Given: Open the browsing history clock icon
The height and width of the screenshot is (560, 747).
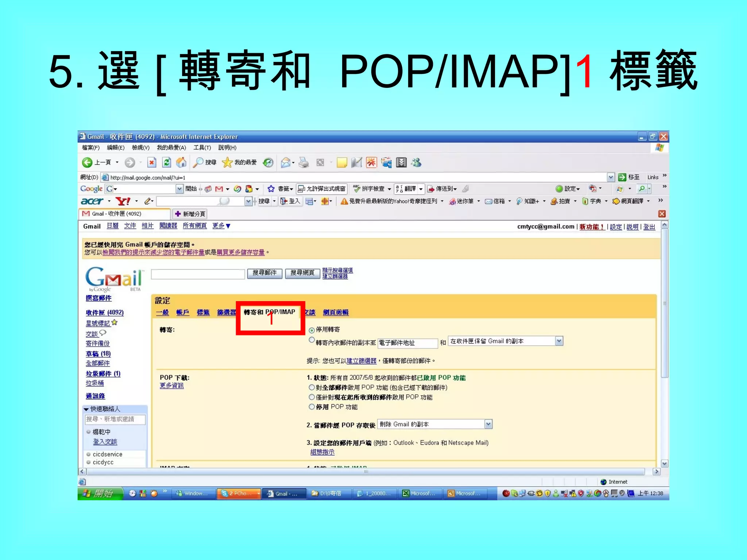Looking at the screenshot, I should click(268, 162).
